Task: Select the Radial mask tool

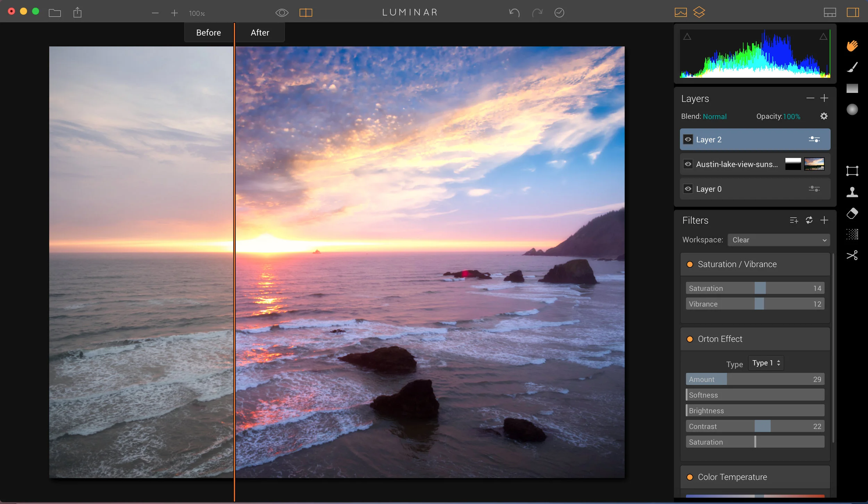Action: point(852,109)
